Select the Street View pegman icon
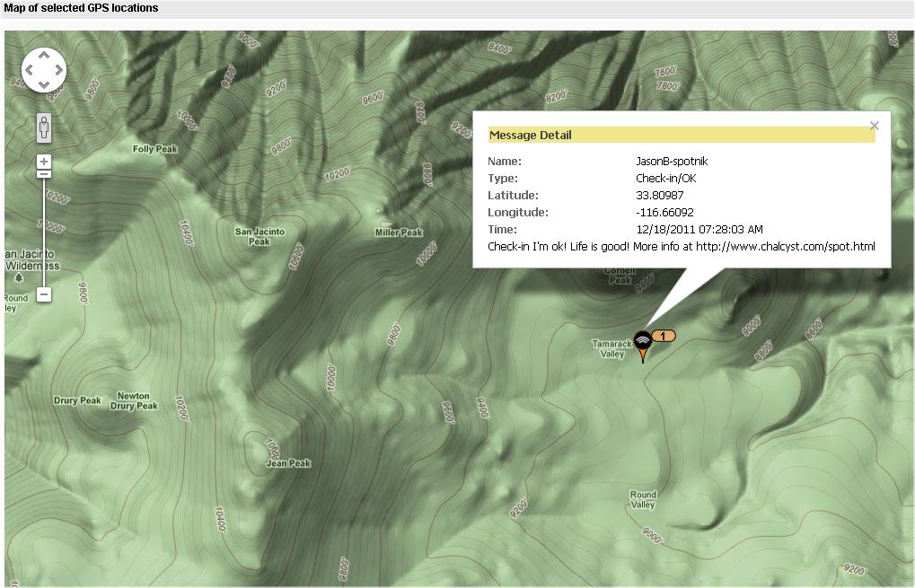The image size is (915, 588). (x=44, y=128)
